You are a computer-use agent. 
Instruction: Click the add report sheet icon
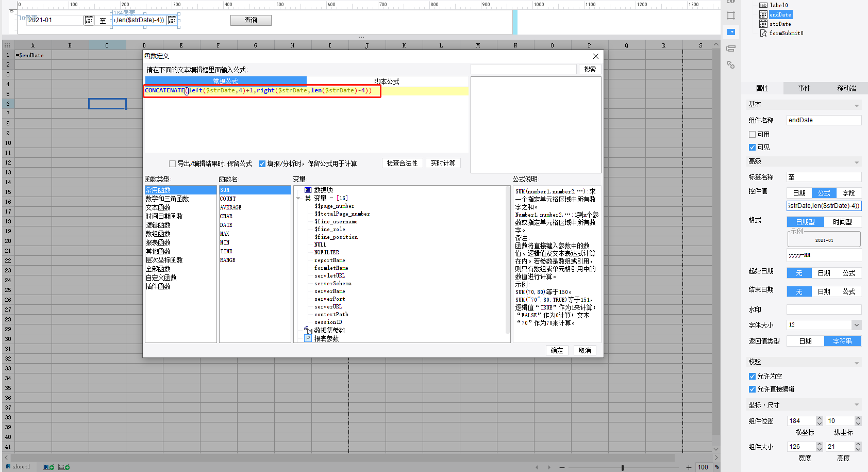point(48,467)
